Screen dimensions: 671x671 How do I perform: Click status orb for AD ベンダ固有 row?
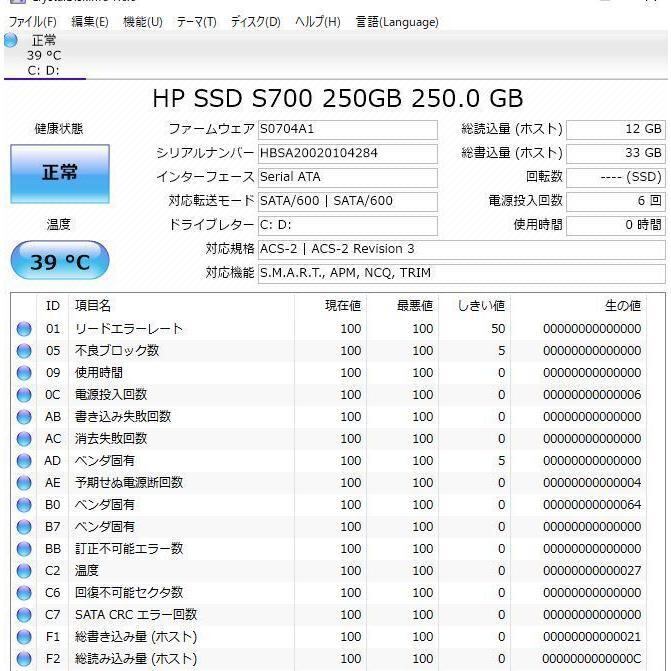(24, 461)
